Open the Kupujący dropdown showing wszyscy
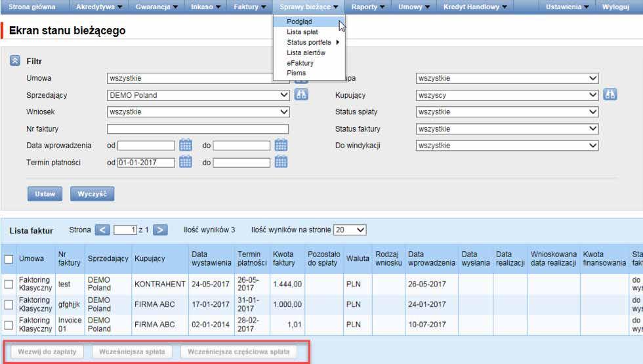This screenshot has height=364, width=643. point(507,95)
